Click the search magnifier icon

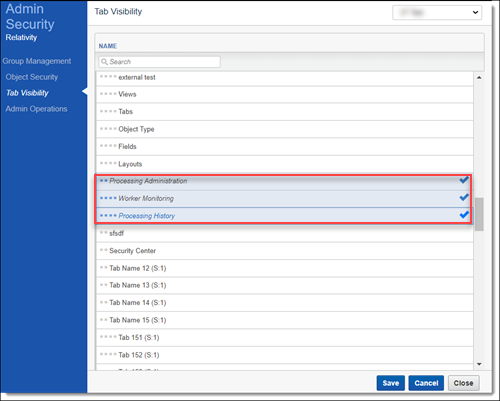click(x=104, y=62)
